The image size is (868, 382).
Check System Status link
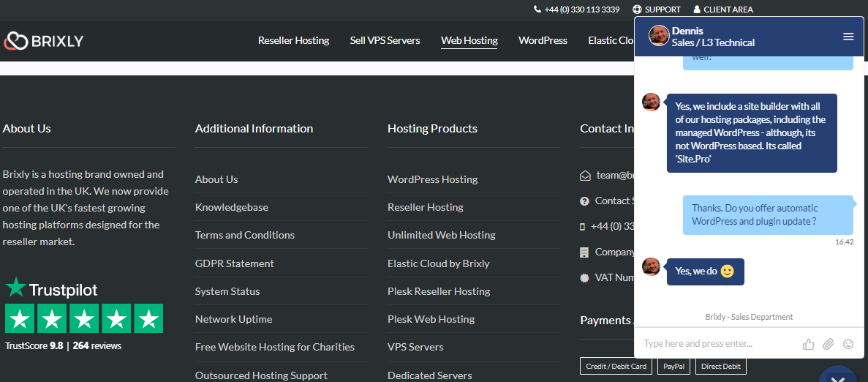(227, 291)
